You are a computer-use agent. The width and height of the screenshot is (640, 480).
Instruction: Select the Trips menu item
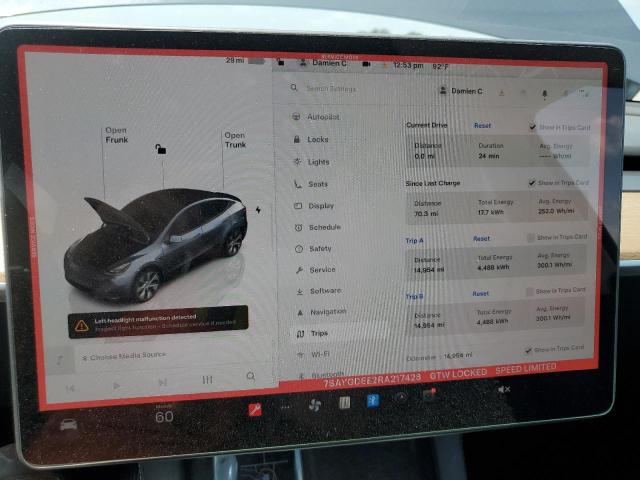coord(313,333)
